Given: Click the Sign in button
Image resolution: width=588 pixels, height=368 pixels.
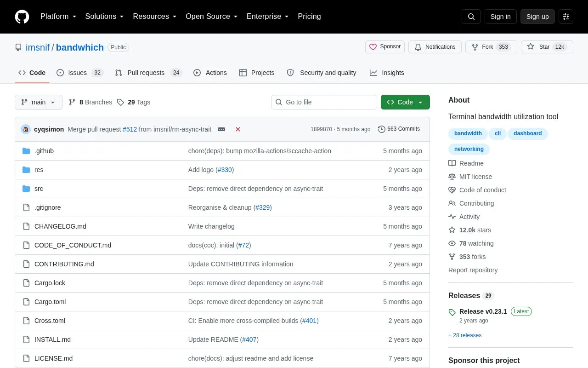Looking at the screenshot, I should click(501, 17).
